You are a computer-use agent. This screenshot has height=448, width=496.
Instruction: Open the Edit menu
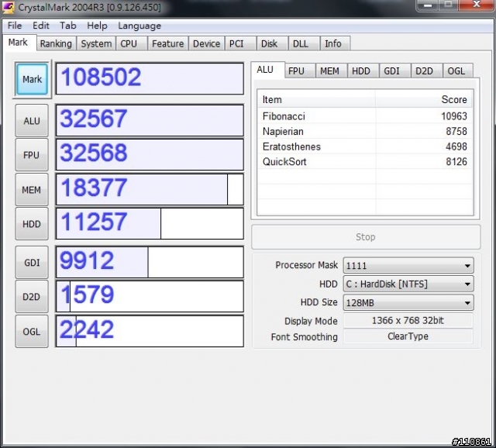point(41,26)
